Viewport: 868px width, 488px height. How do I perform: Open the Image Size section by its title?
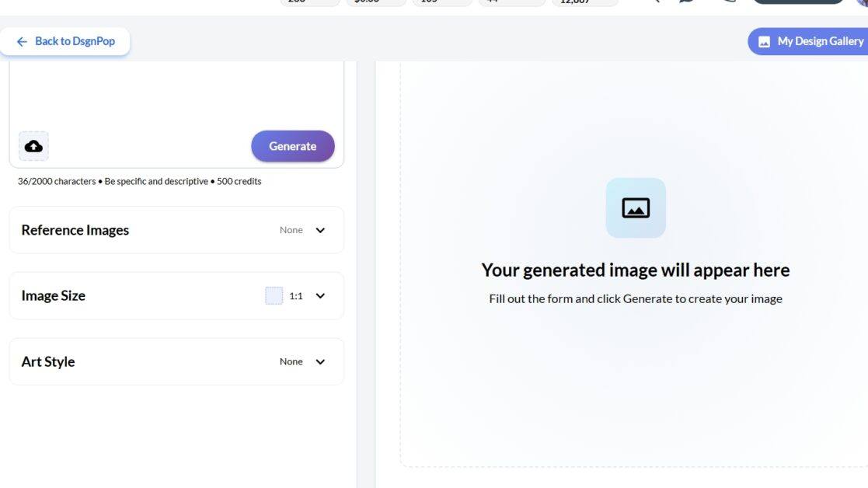pos(54,296)
